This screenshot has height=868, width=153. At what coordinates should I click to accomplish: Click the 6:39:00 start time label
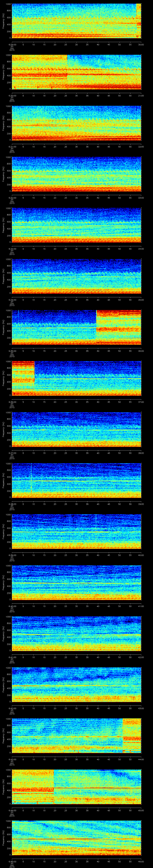pos(12,555)
